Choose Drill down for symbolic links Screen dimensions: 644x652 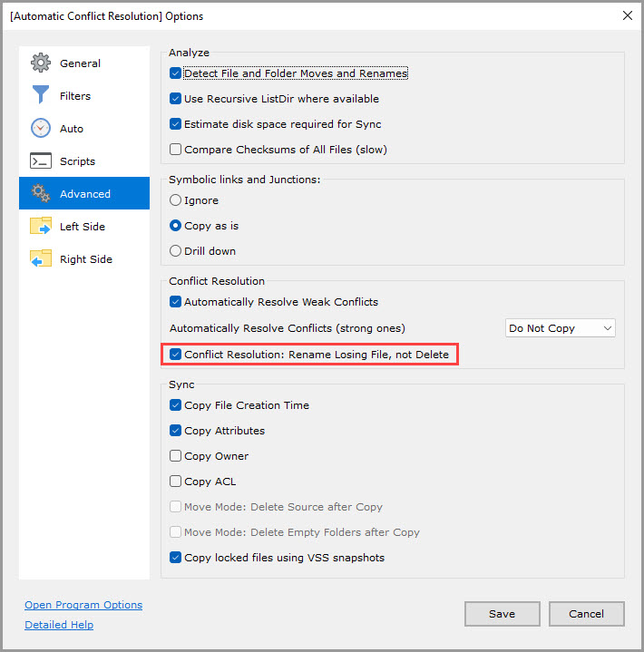click(175, 251)
